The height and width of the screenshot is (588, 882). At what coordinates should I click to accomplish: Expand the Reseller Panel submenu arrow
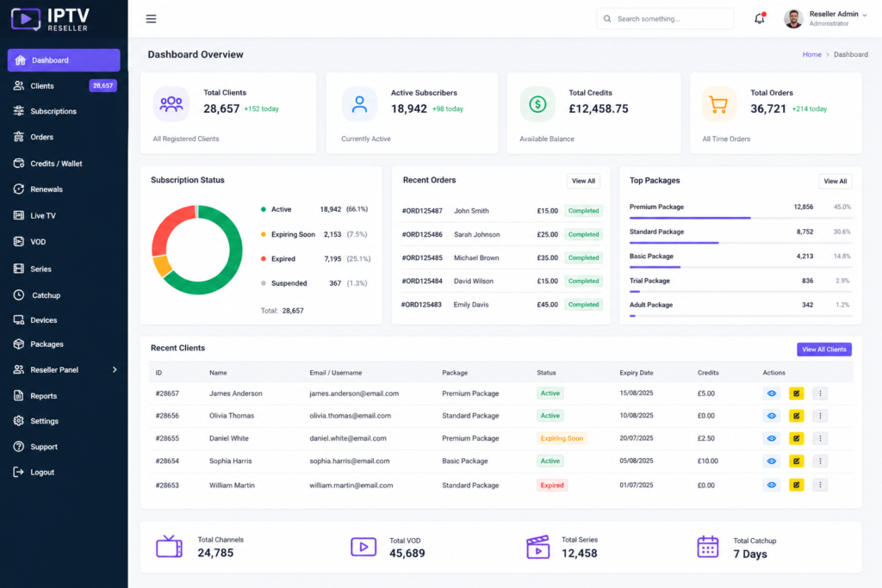(x=115, y=370)
